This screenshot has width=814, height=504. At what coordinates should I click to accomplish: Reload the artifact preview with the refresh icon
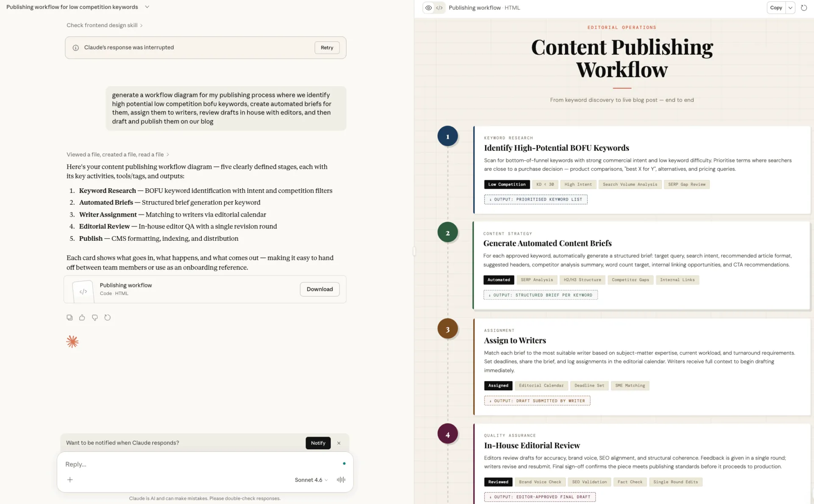(x=804, y=8)
